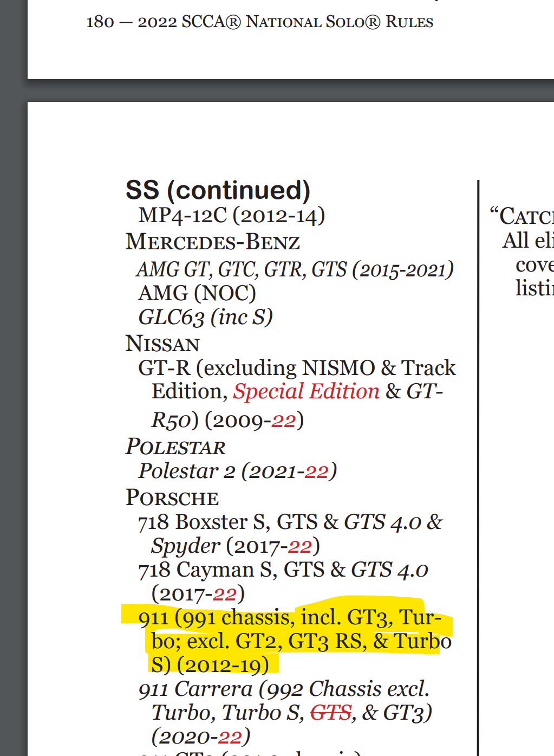Viewport: 554px width, 756px height.
Task: Click the '718 Cayman S, GTS & GTS 4.0' line
Action: point(283,570)
